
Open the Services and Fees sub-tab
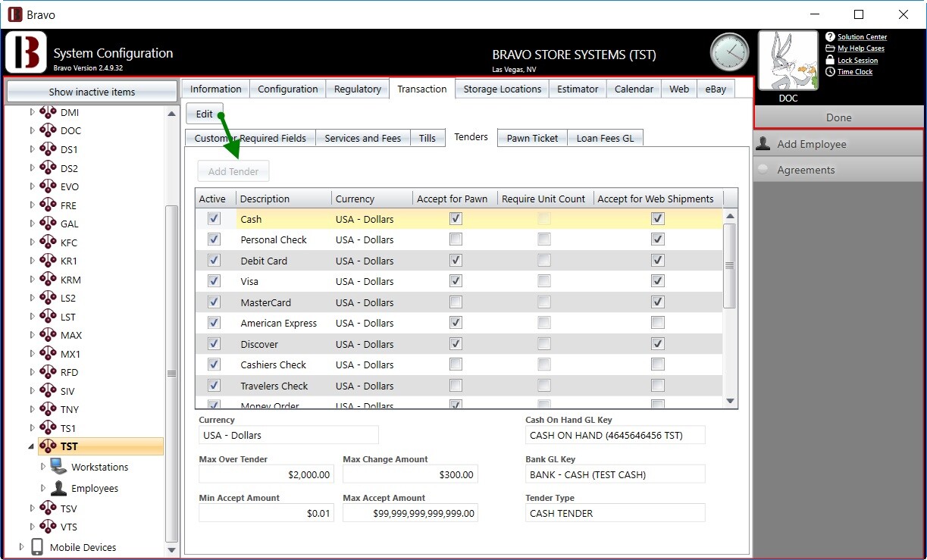point(363,138)
